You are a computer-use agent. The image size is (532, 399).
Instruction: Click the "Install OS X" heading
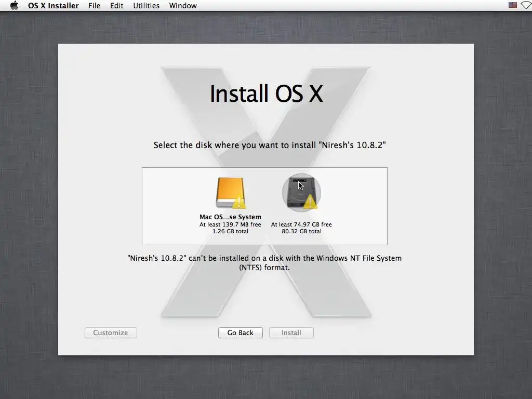coord(267,94)
